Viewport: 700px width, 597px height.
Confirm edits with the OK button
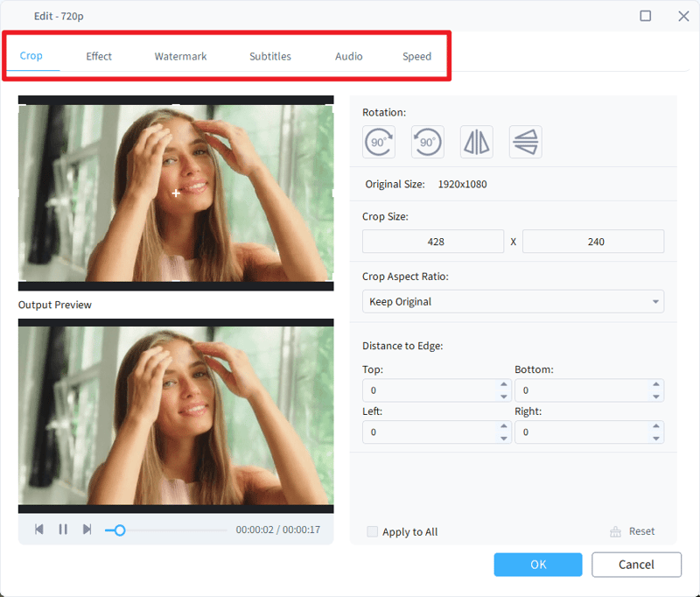pos(537,565)
